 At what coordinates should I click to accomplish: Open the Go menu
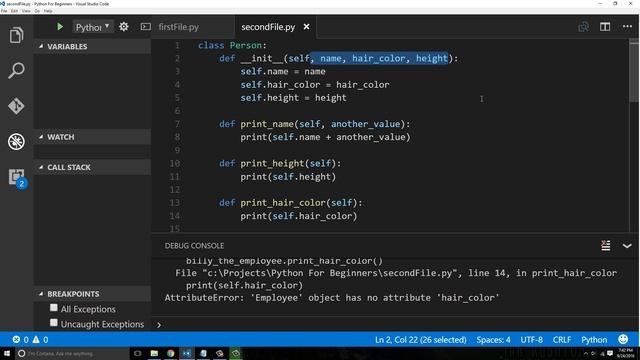coord(37,11)
